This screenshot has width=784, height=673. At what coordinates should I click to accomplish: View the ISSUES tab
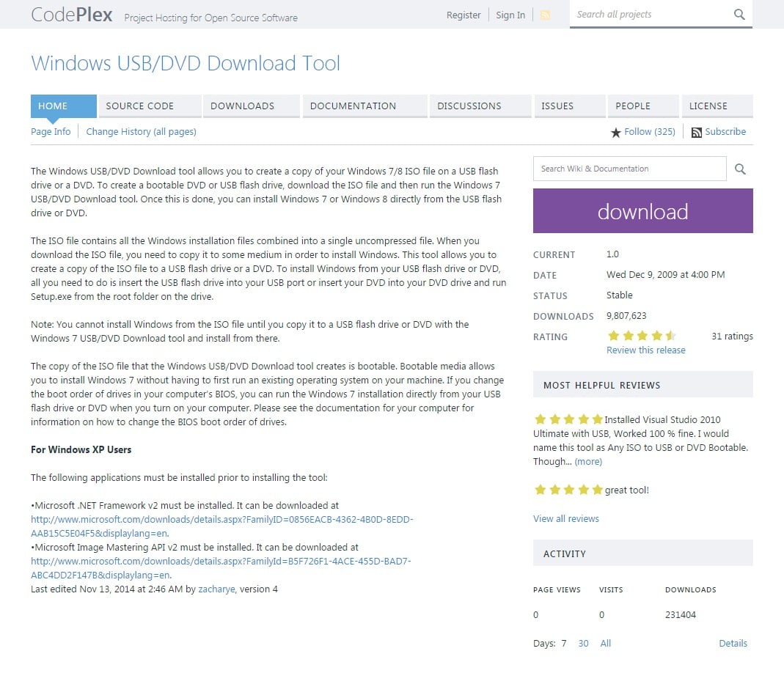[x=570, y=106]
